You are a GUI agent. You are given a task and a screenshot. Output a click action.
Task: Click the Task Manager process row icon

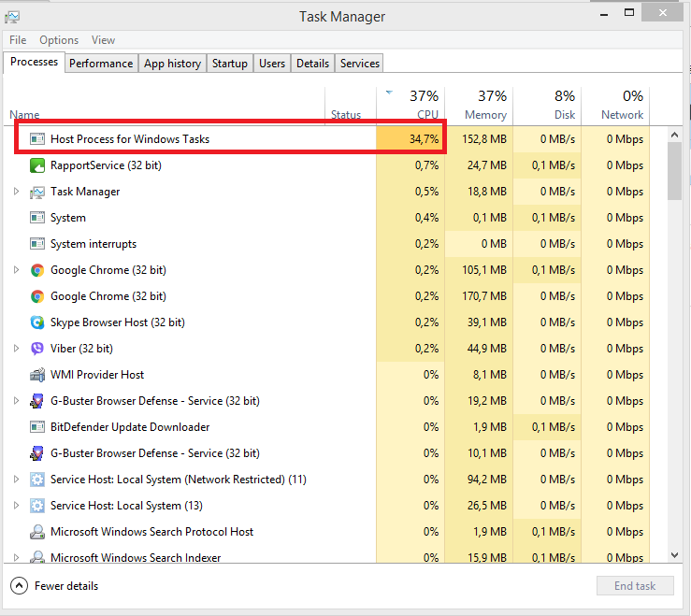click(37, 192)
